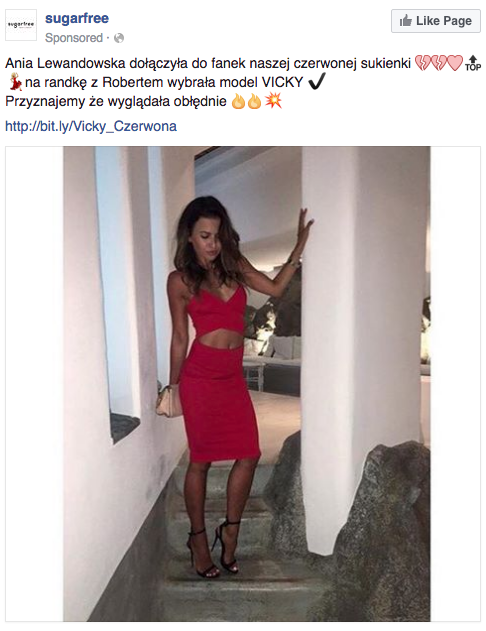Click the word VICKY in the post

coord(282,82)
